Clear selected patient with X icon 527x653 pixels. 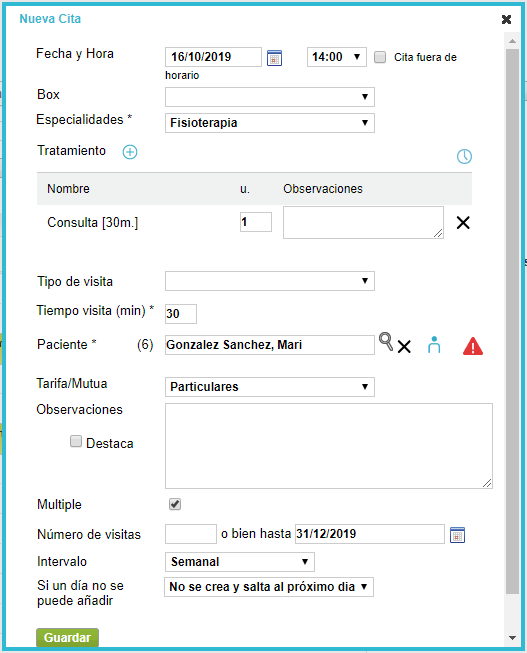[x=404, y=346]
